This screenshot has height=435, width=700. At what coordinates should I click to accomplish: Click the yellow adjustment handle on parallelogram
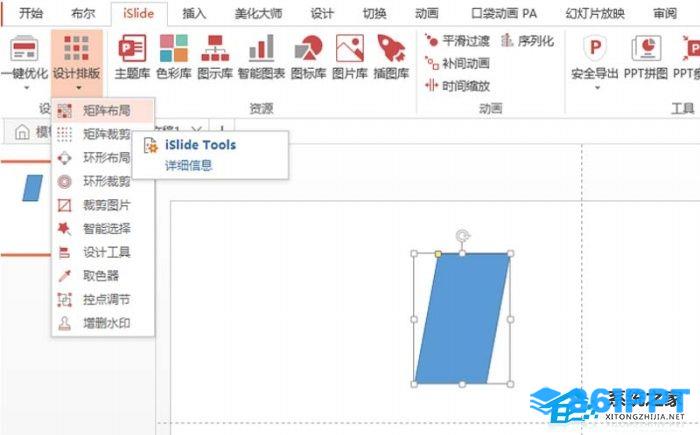click(x=438, y=254)
